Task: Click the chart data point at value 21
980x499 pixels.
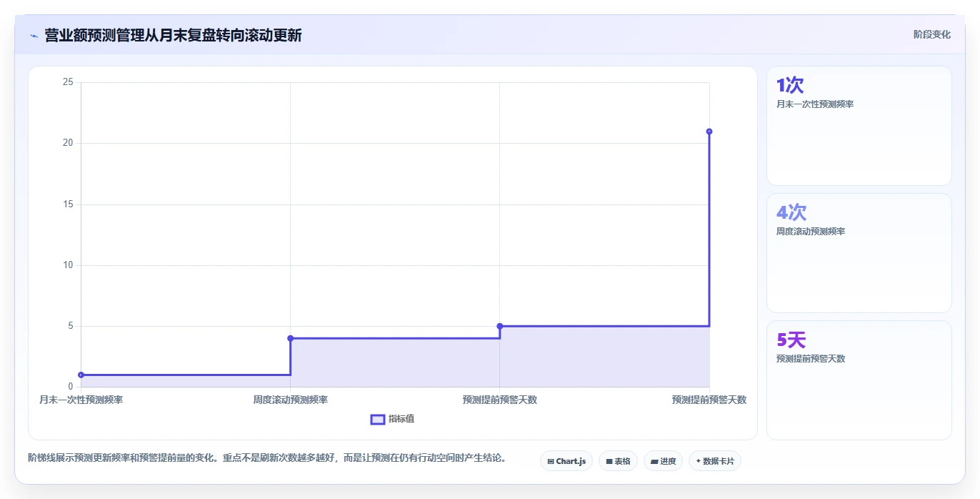Action: (709, 132)
